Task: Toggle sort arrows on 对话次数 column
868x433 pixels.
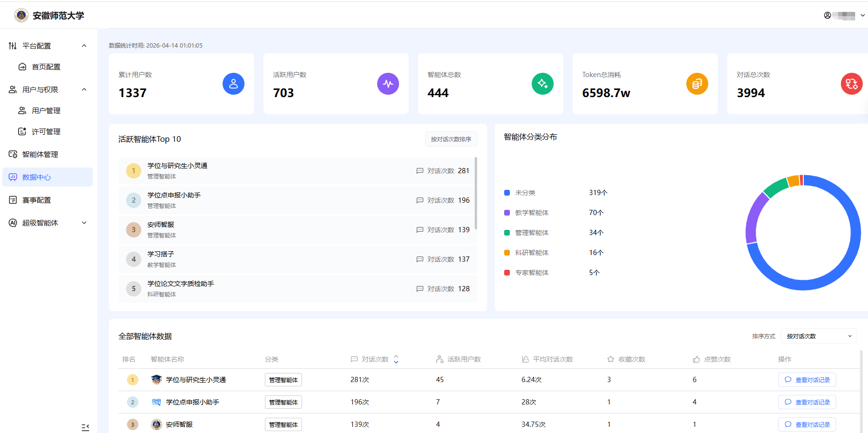Action: 396,359
